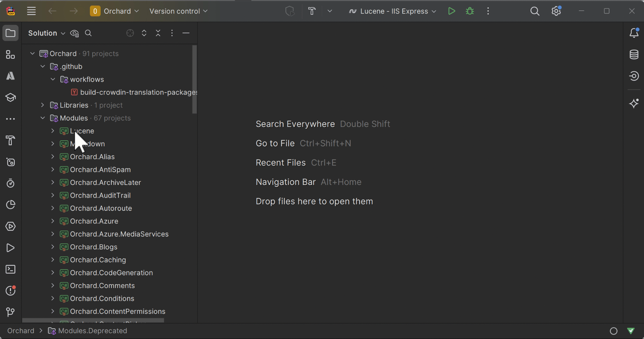Click the Build hammer icon in sidebar
Viewport: 644px width, 339px height.
click(x=10, y=141)
